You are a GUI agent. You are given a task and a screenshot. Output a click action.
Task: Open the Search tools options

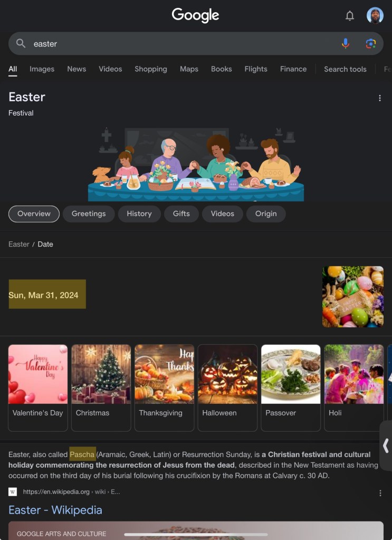coord(345,69)
